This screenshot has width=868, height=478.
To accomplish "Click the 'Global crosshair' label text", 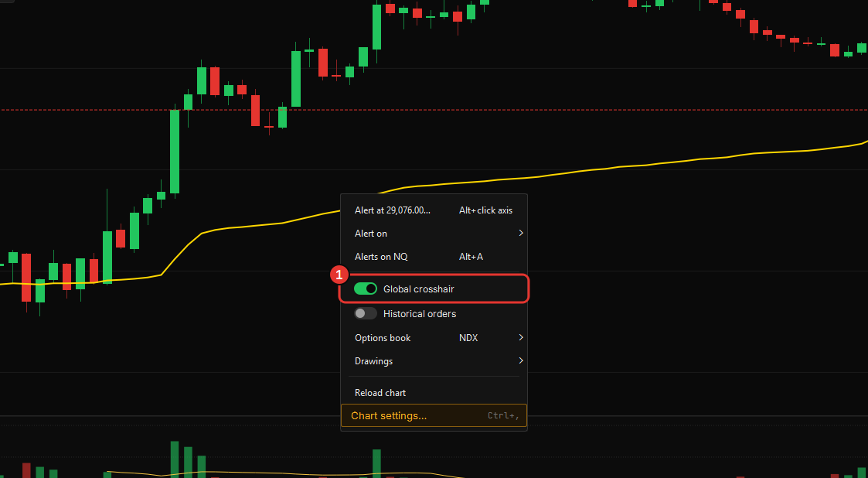I will point(418,289).
